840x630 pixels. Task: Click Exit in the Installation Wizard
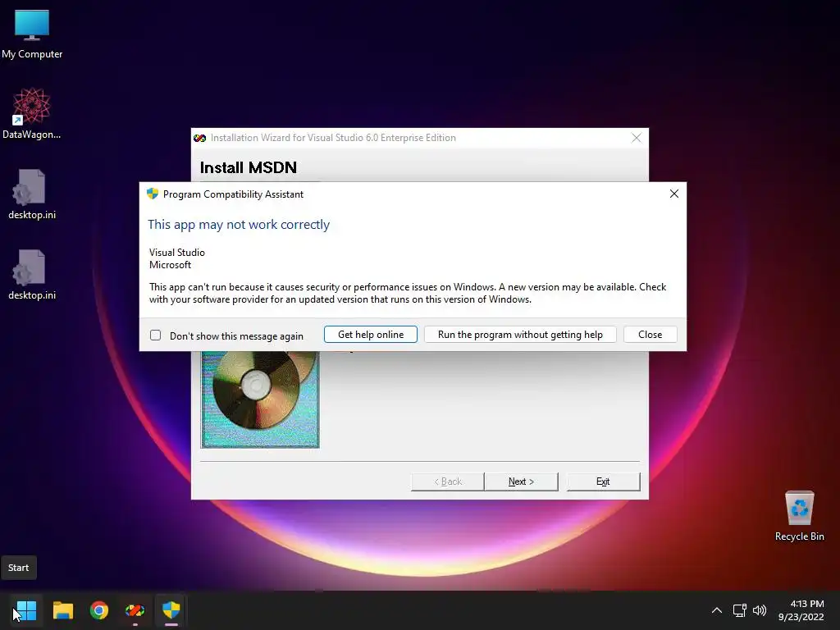603,482
